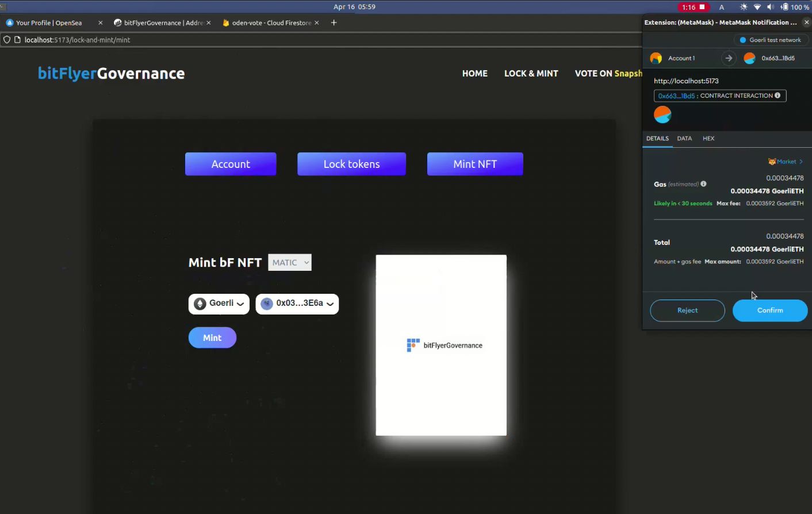Stop the 1:16 screen recording indicator

tap(694, 7)
